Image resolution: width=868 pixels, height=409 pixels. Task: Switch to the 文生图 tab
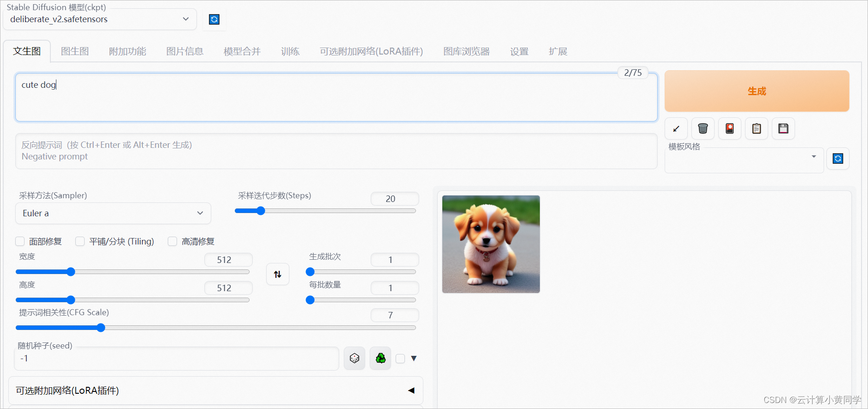pos(27,51)
